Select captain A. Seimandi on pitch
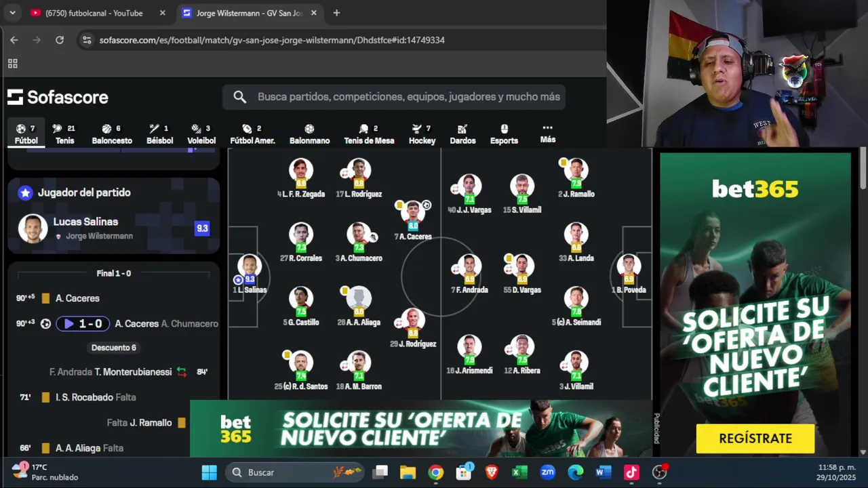868x488 pixels. click(x=576, y=306)
